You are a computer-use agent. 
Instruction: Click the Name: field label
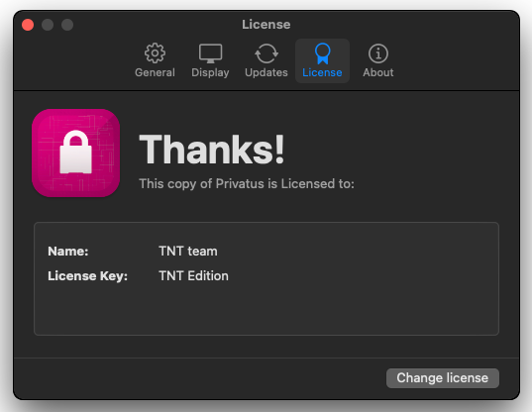(67, 252)
